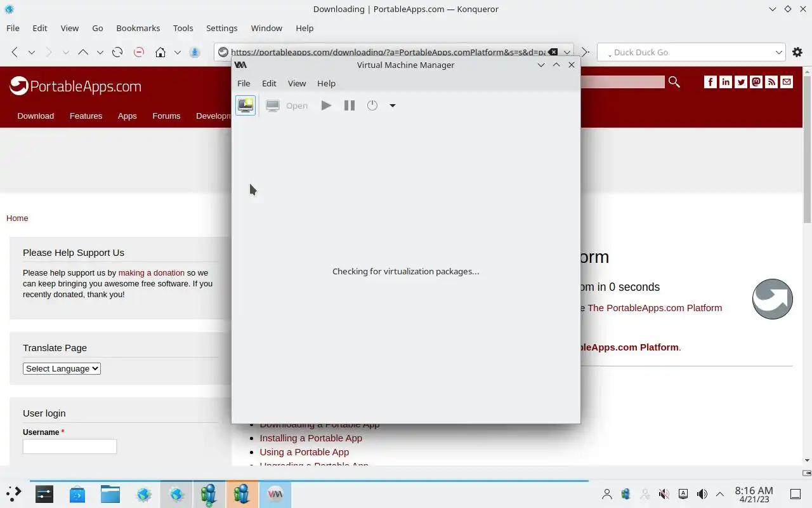Open the volume control in system tray
Screen dimensions: 812x508
pyautogui.click(x=702, y=494)
